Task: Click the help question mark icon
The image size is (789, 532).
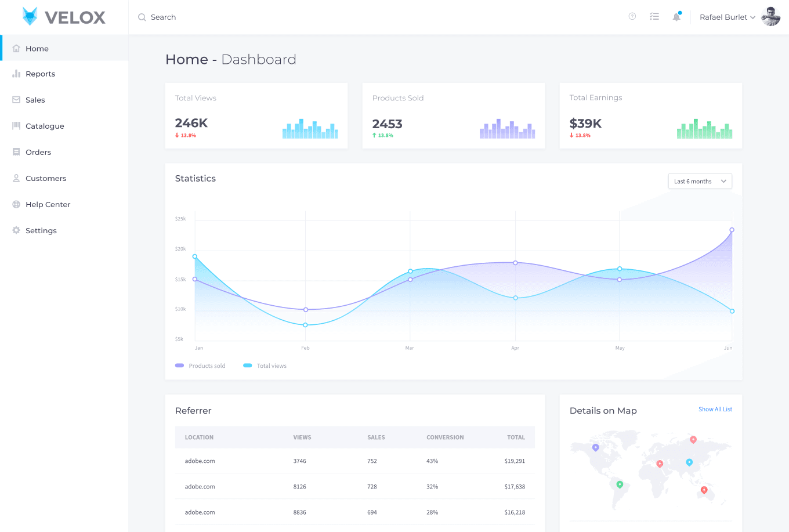Action: pos(632,17)
